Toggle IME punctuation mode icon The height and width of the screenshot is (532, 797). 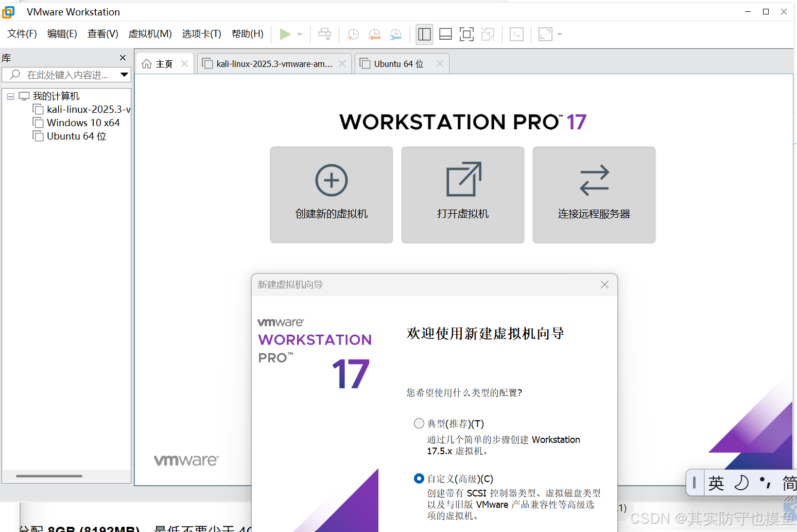tap(766, 483)
